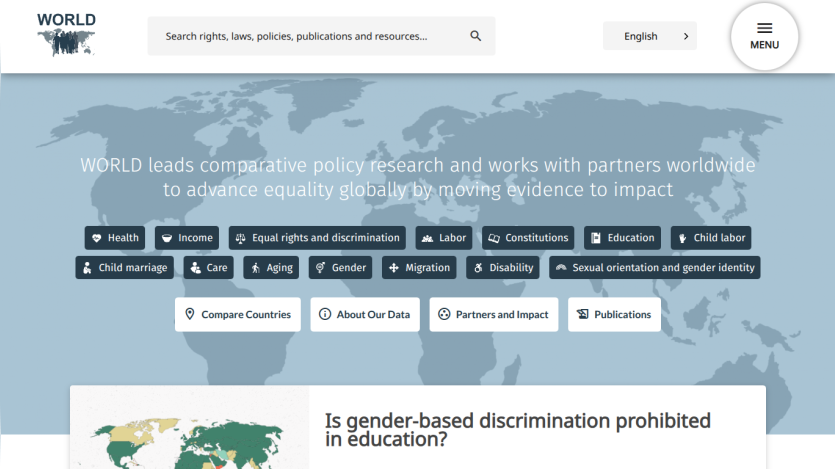
Task: Open the Migration topic
Action: coord(419,268)
